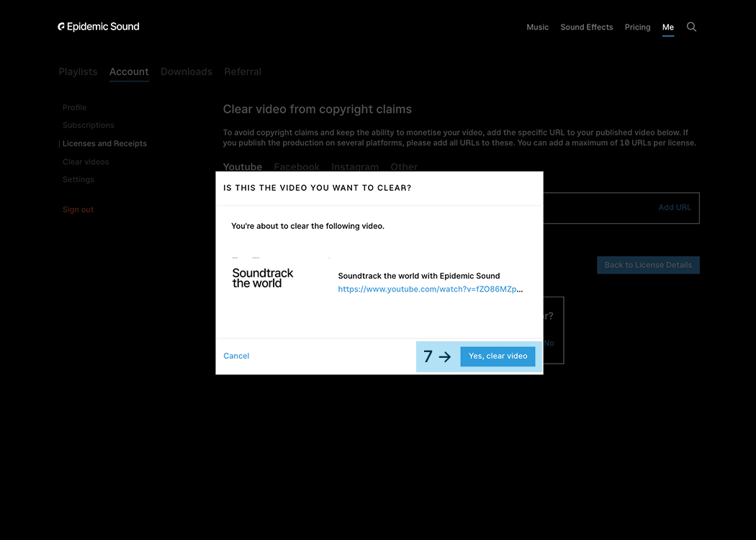Click Back to License Details button

[647, 265]
